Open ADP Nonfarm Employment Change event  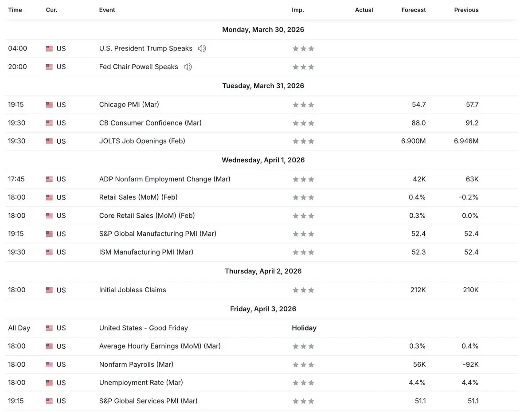pos(164,179)
